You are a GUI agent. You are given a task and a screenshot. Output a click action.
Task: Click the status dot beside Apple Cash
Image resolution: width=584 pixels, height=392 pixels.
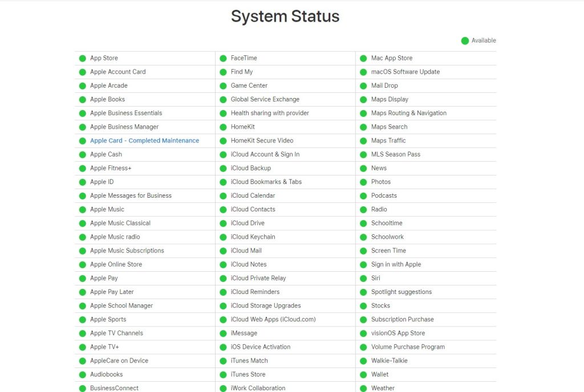(x=83, y=155)
